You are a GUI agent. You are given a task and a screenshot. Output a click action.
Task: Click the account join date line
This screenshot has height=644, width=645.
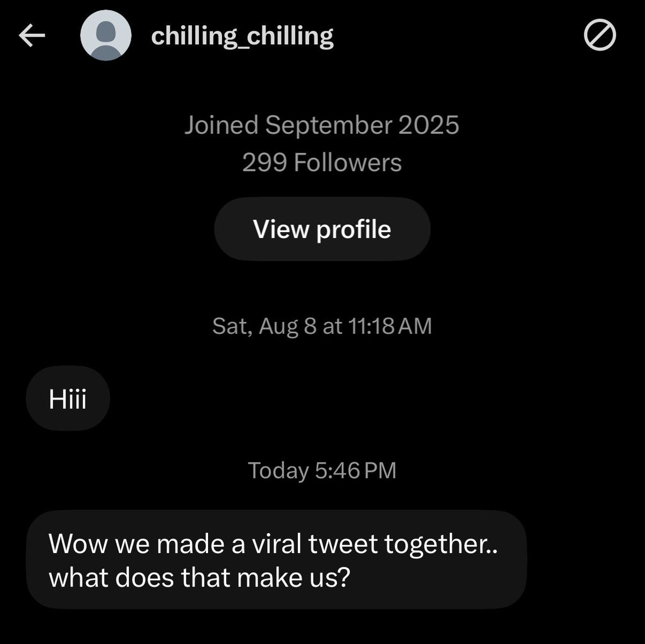322,125
